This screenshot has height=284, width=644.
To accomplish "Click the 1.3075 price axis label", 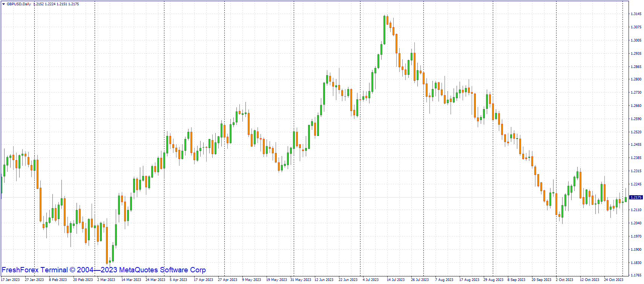I will pos(636,27).
